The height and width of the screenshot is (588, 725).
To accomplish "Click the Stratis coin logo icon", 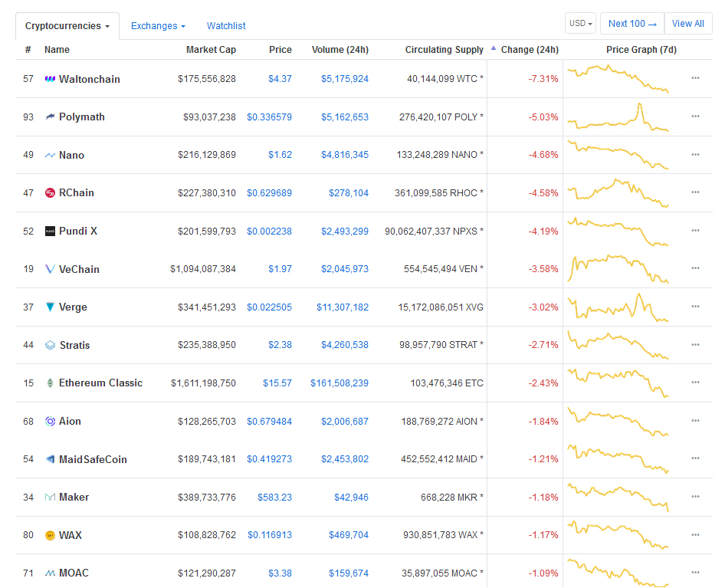I will [x=50, y=345].
